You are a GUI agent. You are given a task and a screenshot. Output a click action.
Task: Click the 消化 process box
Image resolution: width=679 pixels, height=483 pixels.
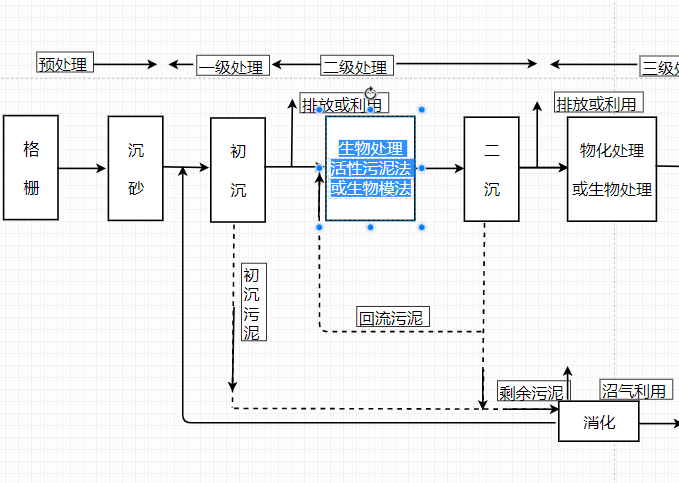click(599, 421)
